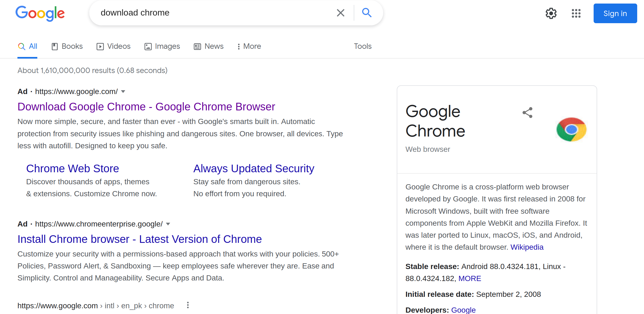Click the blue magnifier search icon
Viewport: 644px width, 314px height.
pyautogui.click(x=367, y=13)
